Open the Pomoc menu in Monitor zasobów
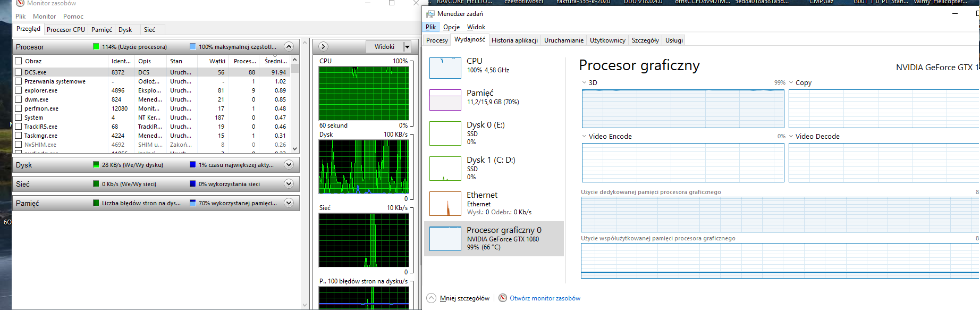The height and width of the screenshot is (310, 980). coord(73,16)
